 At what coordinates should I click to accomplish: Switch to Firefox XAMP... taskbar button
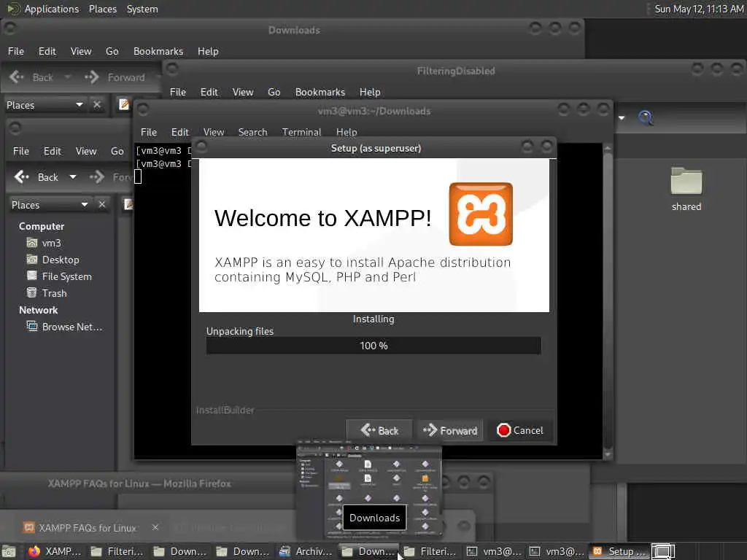click(55, 551)
